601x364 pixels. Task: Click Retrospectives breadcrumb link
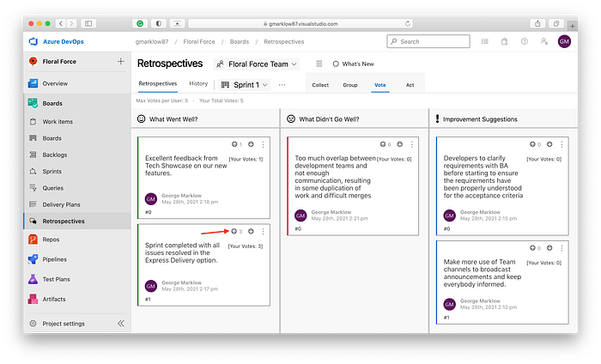click(x=283, y=42)
